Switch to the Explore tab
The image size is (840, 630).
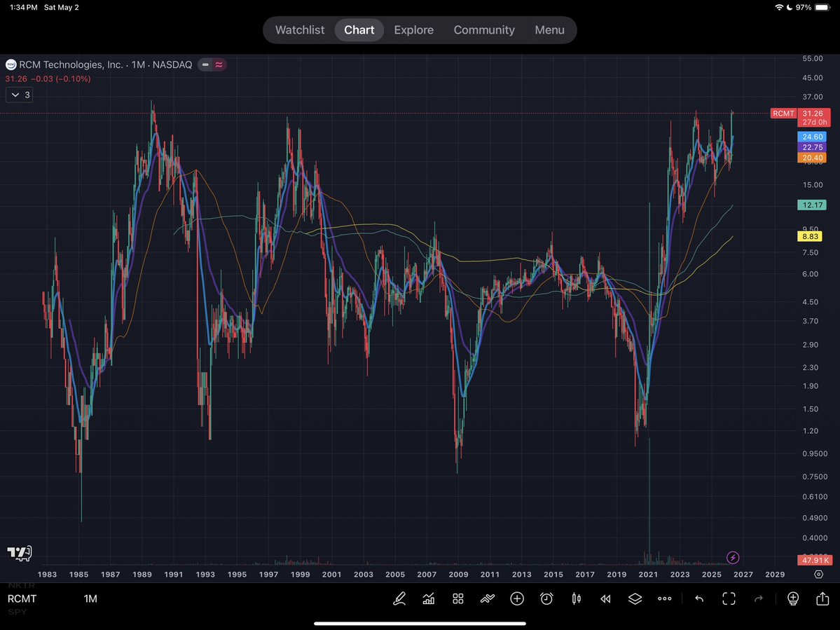point(413,30)
